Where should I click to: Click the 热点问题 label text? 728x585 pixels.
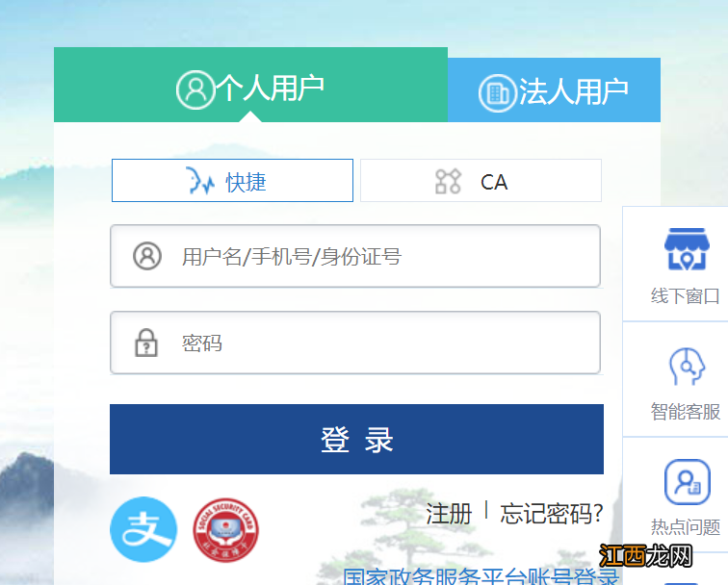point(686,527)
